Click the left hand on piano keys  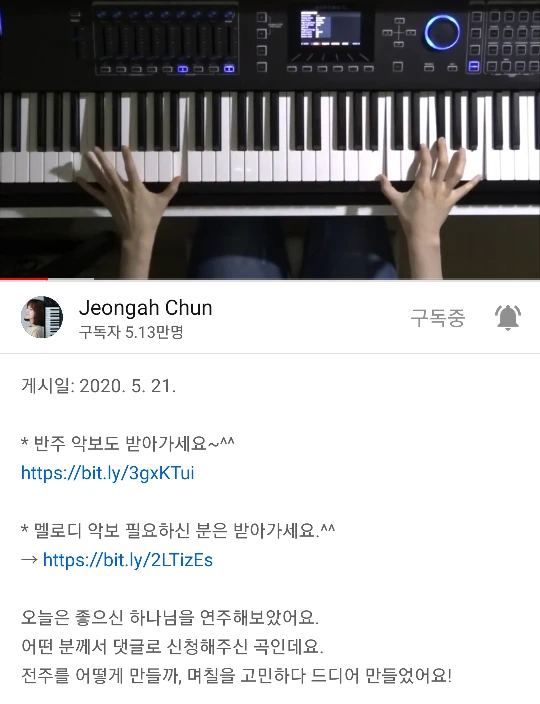pyautogui.click(x=128, y=198)
